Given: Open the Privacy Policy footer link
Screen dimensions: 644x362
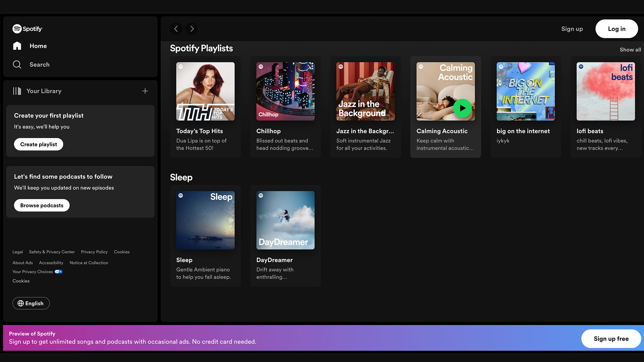Looking at the screenshot, I should coord(94,252).
